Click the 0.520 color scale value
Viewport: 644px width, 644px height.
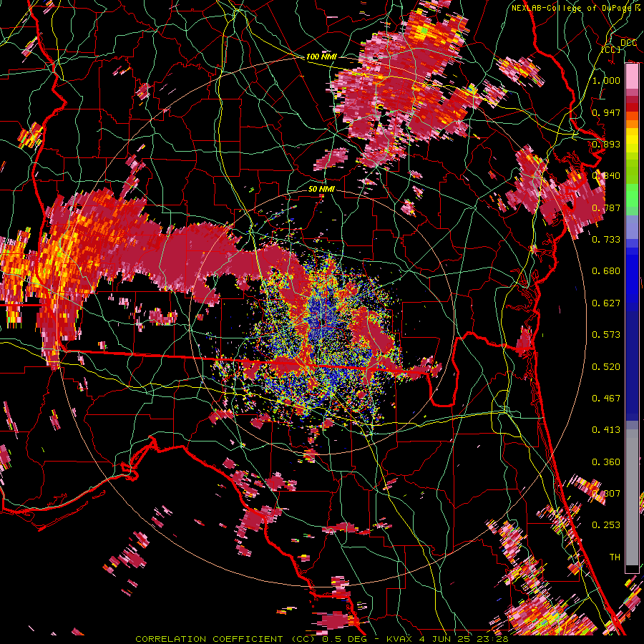606,367
